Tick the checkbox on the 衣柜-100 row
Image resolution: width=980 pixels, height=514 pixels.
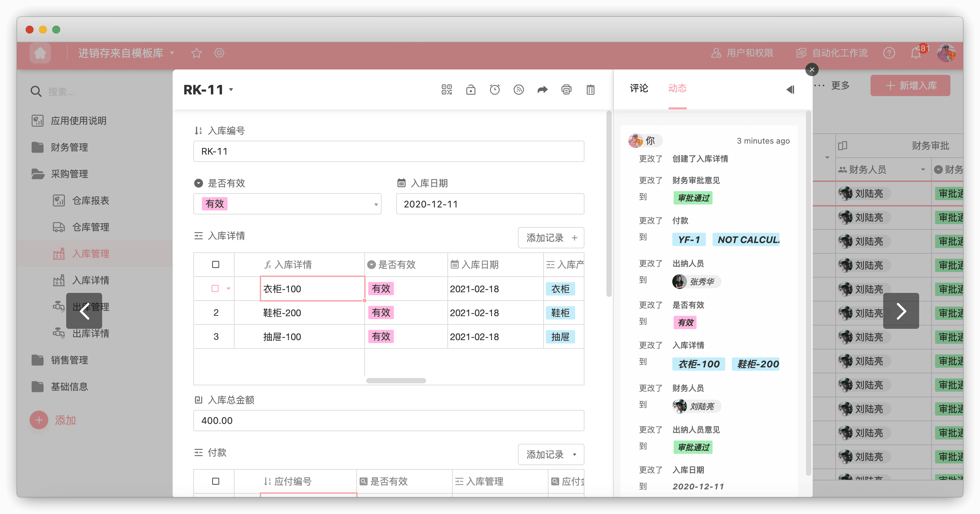click(215, 289)
